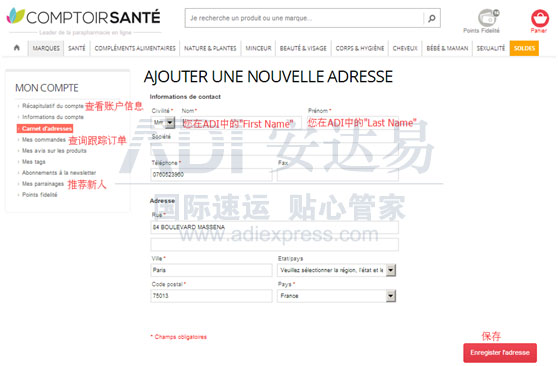
Task: Select Compléments Alimentaires in navigation
Action: (135, 48)
